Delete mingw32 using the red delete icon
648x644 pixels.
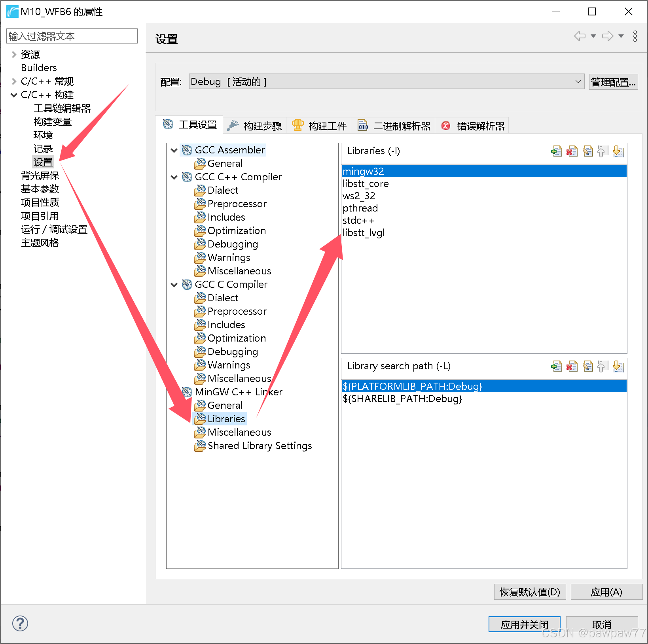[x=572, y=151]
